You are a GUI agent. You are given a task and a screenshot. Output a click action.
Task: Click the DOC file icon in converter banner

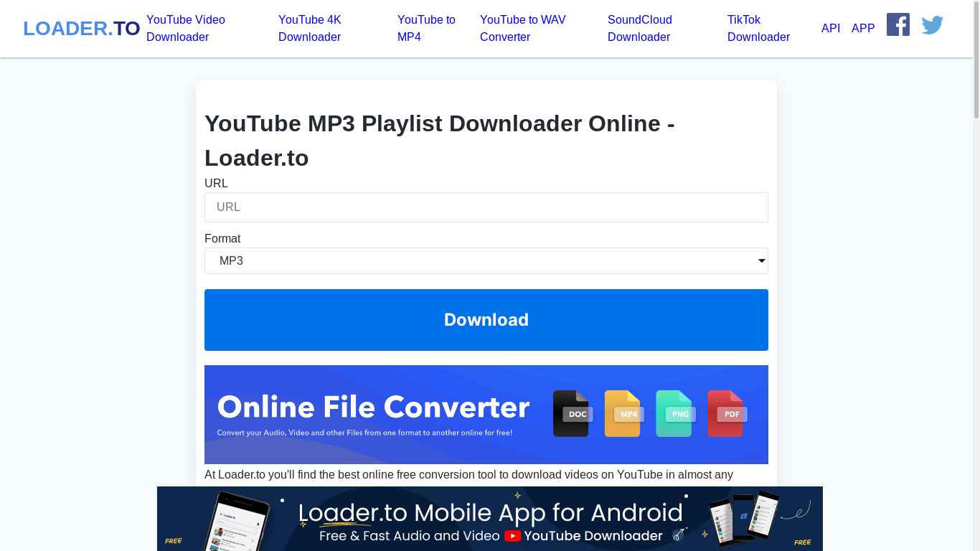pos(572,413)
